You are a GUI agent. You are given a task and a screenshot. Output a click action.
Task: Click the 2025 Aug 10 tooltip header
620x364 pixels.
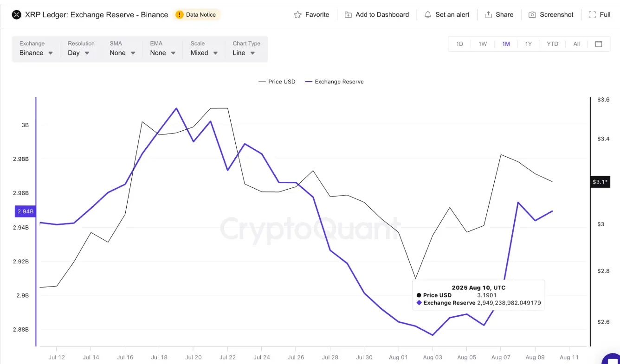(478, 287)
